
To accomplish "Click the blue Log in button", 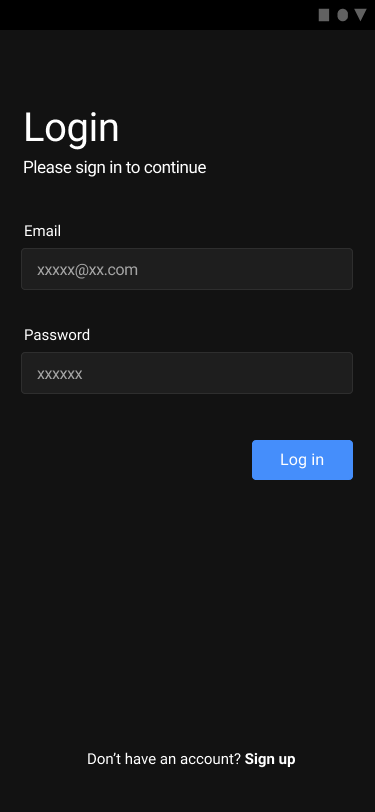I will pyautogui.click(x=302, y=460).
